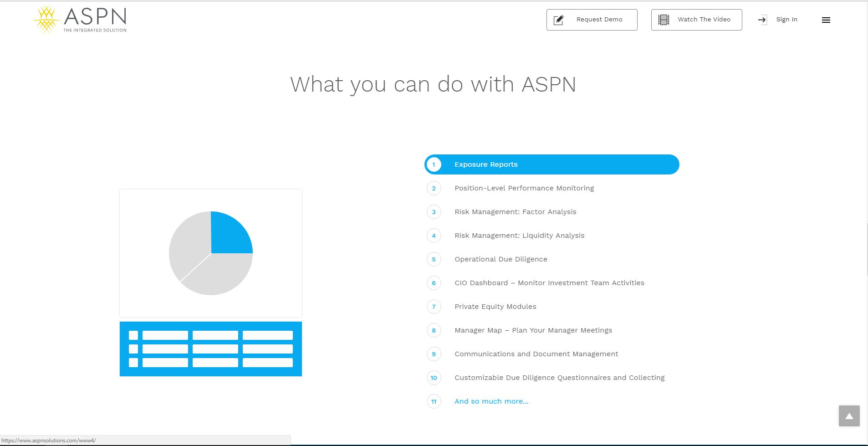Image resolution: width=868 pixels, height=446 pixels.
Task: Click the ASPN logo in the header
Action: pos(80,20)
